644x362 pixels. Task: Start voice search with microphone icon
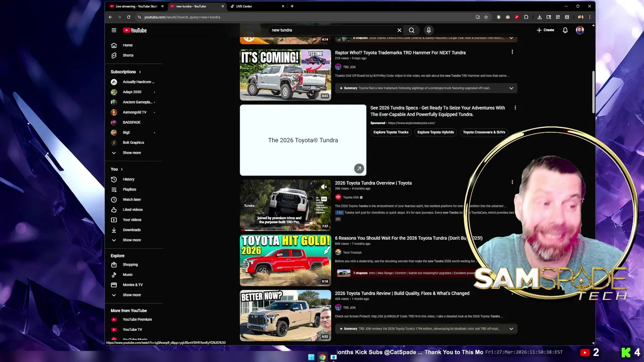[429, 30]
